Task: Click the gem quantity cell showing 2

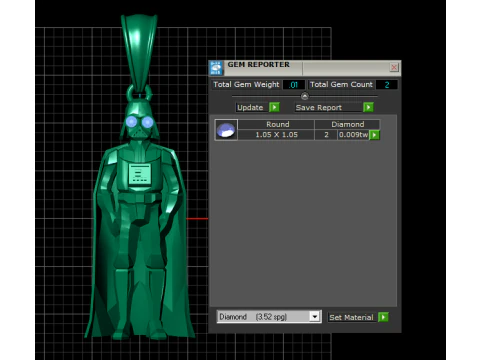Action: tap(326, 135)
